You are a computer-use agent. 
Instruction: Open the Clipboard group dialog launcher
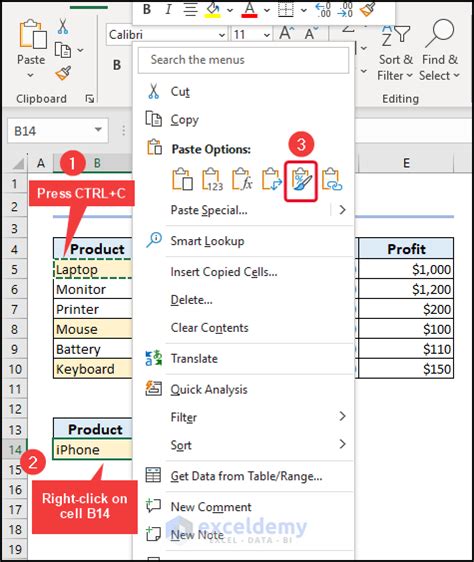pos(90,99)
